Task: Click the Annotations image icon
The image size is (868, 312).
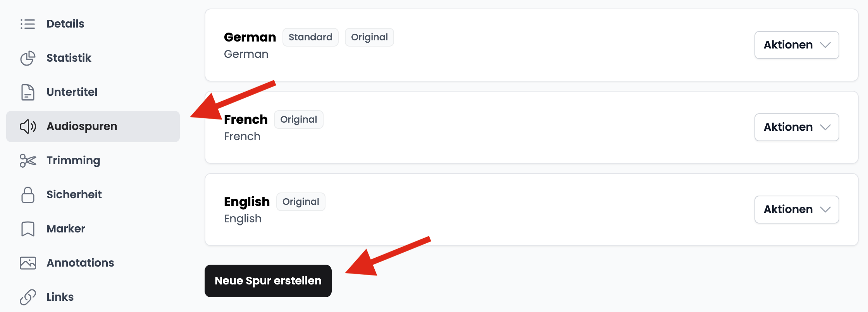Action: point(28,263)
